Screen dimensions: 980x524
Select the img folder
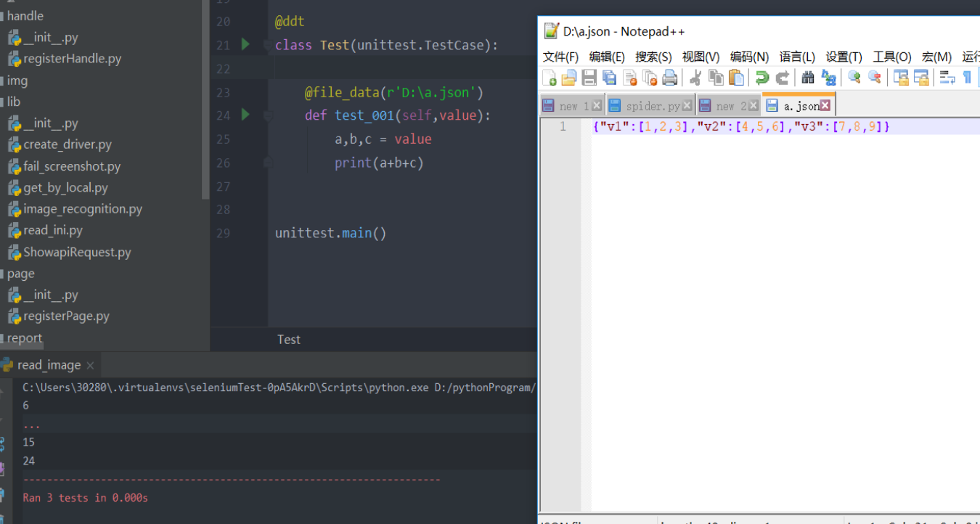pyautogui.click(x=17, y=81)
